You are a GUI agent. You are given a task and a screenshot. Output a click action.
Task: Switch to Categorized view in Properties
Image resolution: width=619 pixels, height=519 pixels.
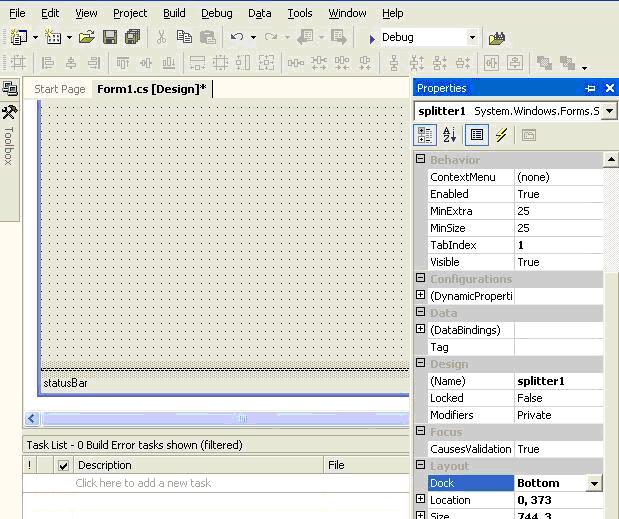click(x=425, y=135)
